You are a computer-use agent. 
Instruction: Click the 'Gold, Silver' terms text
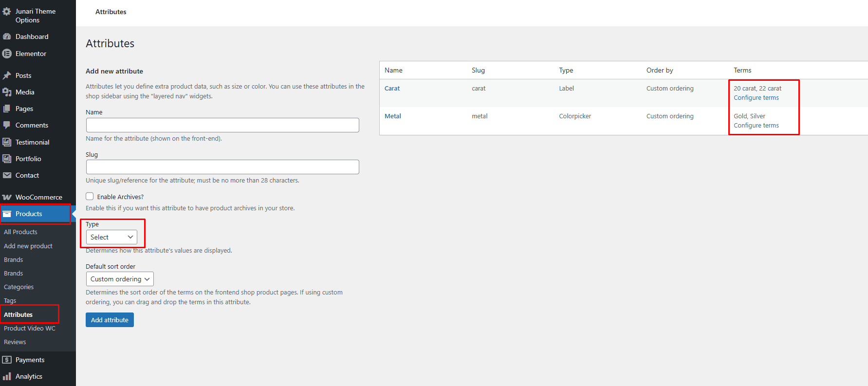tap(749, 116)
